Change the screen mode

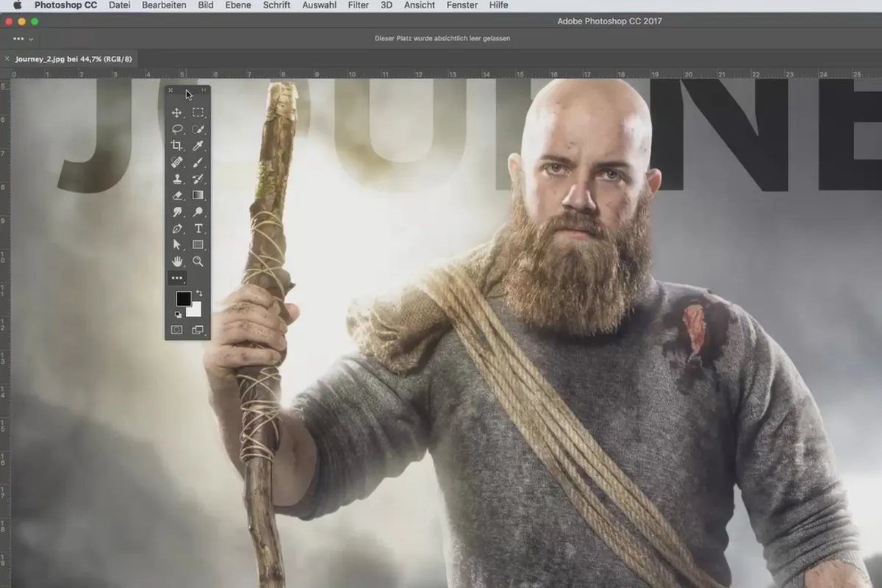(x=198, y=331)
